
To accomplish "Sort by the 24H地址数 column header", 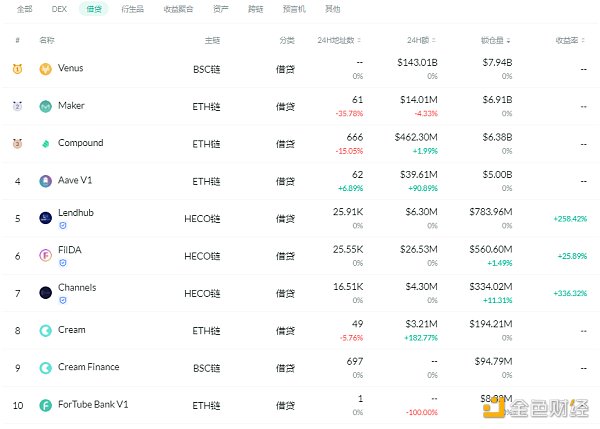I will tap(338, 40).
